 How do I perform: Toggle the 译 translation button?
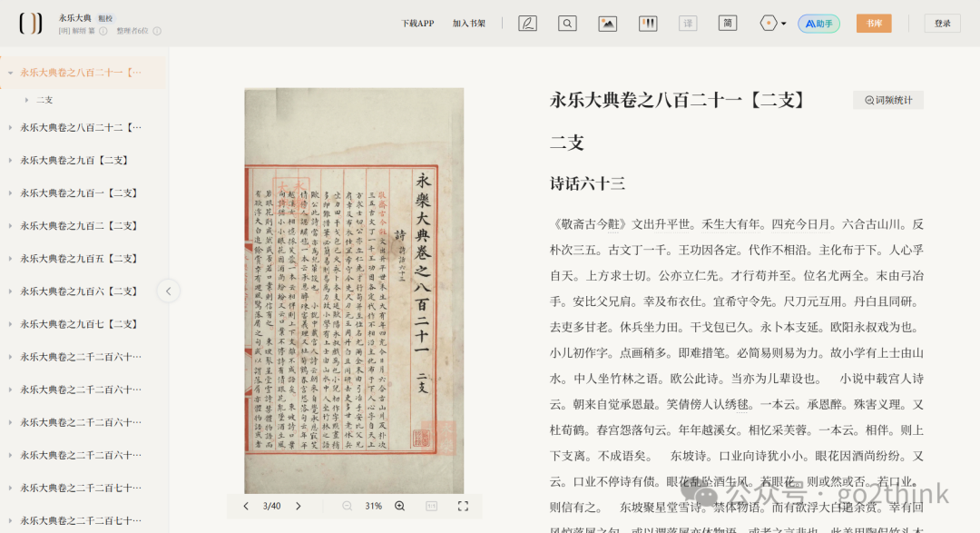click(x=688, y=24)
